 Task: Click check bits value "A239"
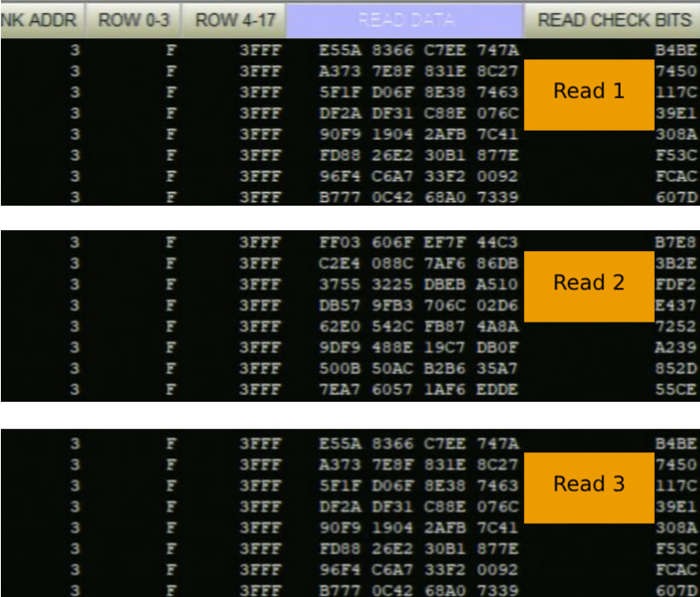[676, 347]
